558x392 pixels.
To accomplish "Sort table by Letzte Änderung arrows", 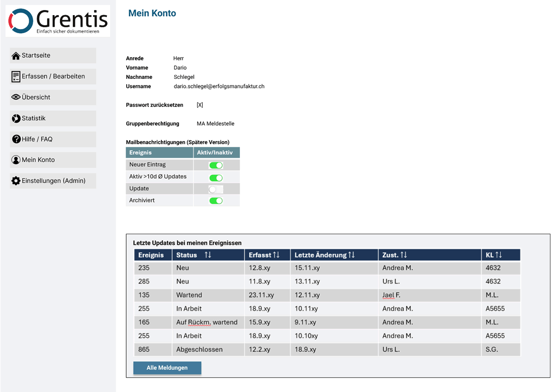I will coord(351,255).
